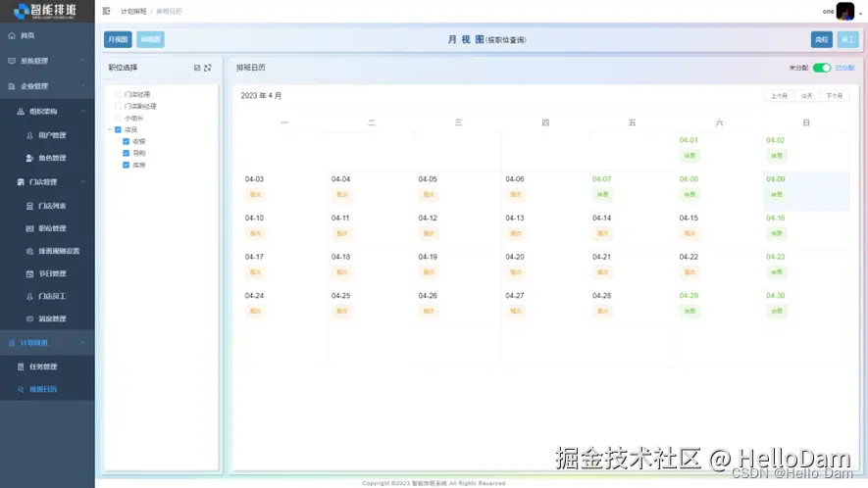Open 任务管理 via its document icon

[21, 366]
